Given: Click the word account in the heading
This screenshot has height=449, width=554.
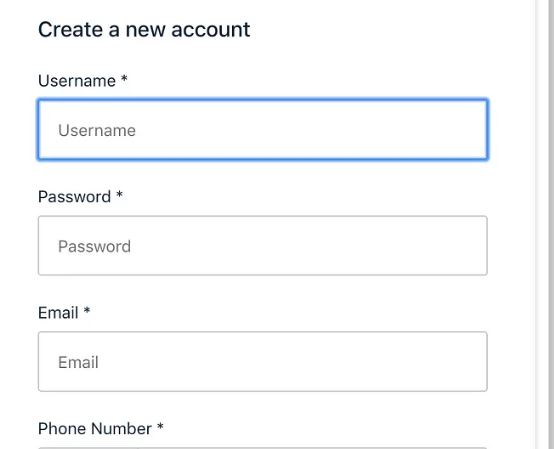Looking at the screenshot, I should pyautogui.click(x=211, y=30).
